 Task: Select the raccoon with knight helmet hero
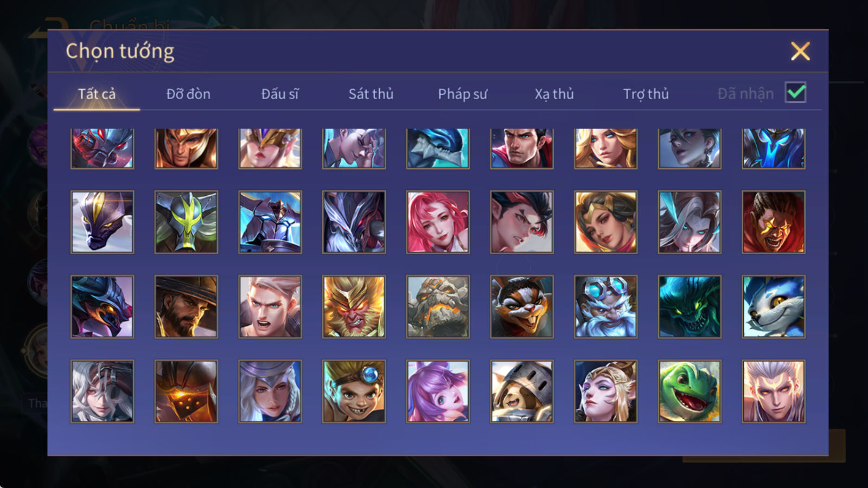[522, 391]
